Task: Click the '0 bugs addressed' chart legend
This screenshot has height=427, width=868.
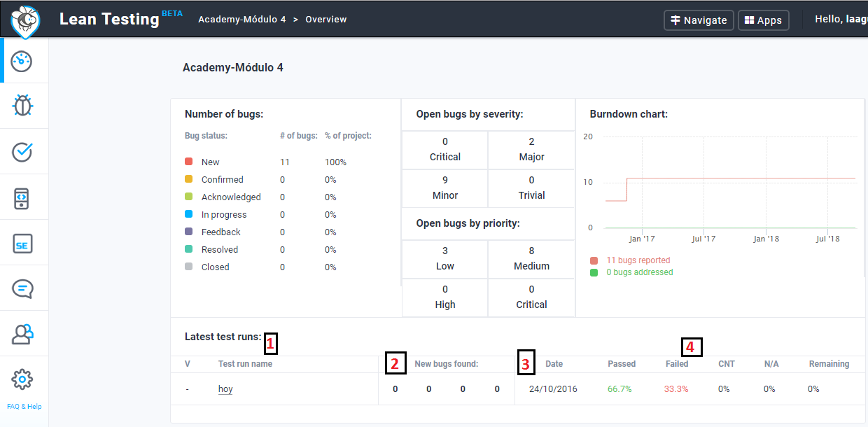Action: click(639, 272)
